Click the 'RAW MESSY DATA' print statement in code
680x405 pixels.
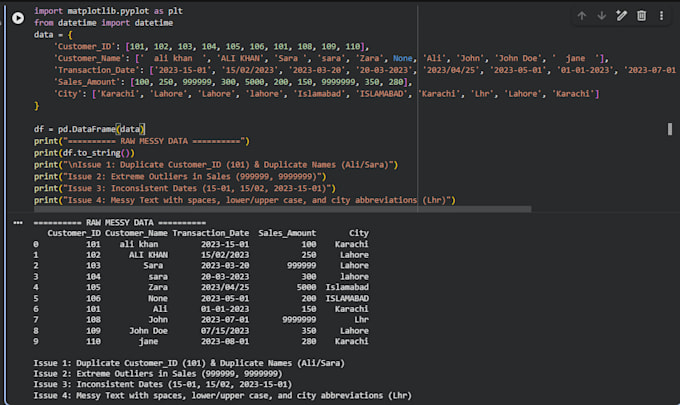pos(142,141)
